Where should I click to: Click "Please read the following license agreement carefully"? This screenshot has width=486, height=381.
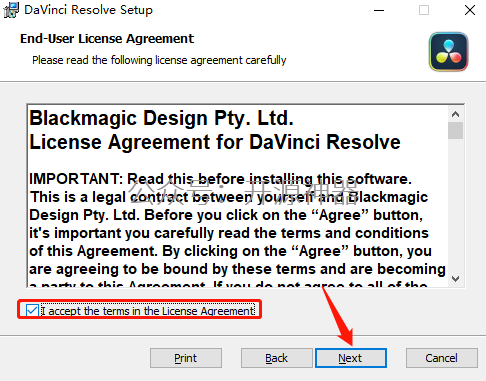159,60
